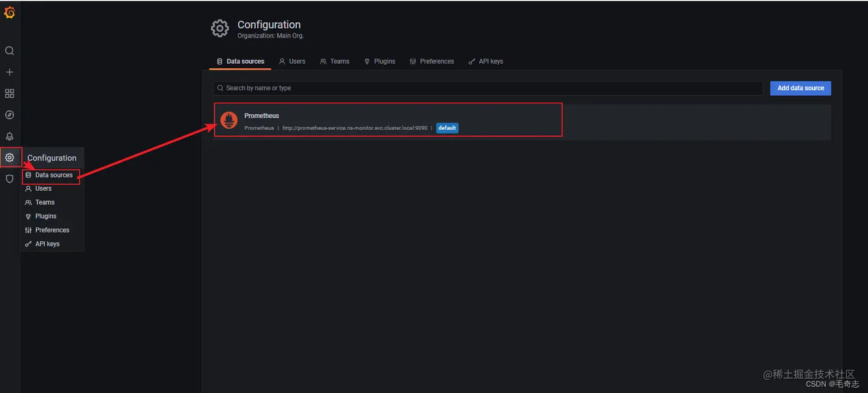This screenshot has height=393, width=868.
Task: Switch to the API keys tab
Action: 486,61
